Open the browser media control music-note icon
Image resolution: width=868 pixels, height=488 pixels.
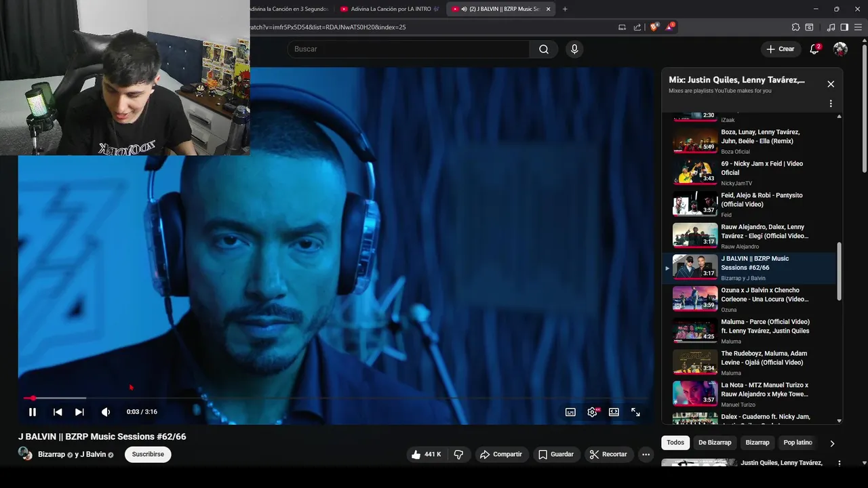(831, 27)
